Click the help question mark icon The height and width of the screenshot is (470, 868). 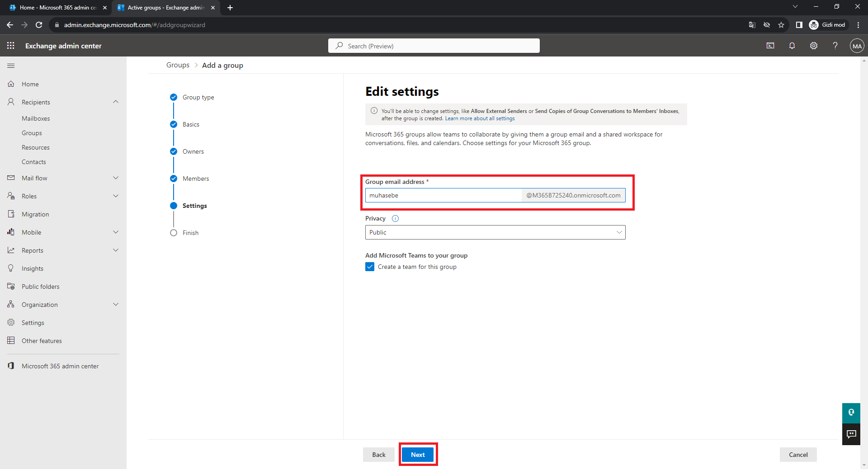tap(835, 46)
